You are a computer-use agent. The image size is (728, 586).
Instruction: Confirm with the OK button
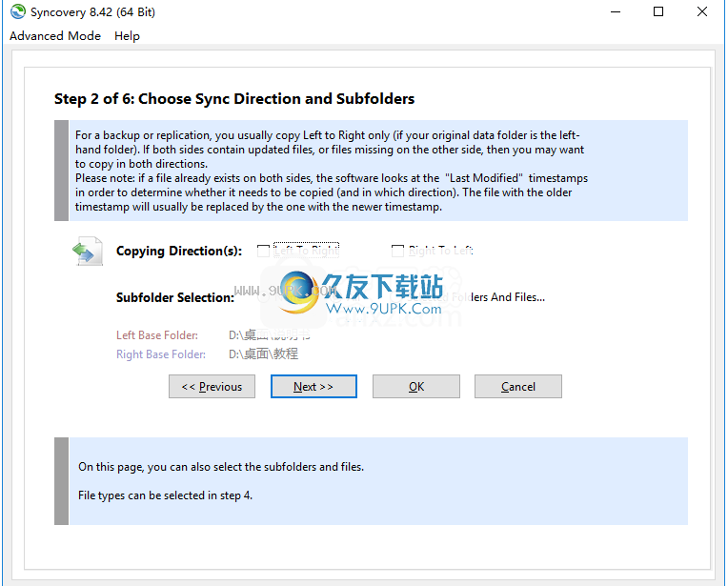pos(416,386)
